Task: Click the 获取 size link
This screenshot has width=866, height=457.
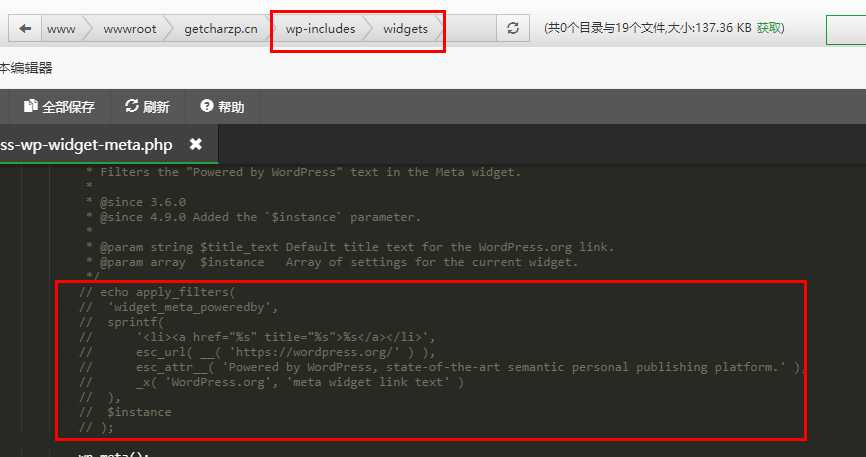Action: [768, 28]
